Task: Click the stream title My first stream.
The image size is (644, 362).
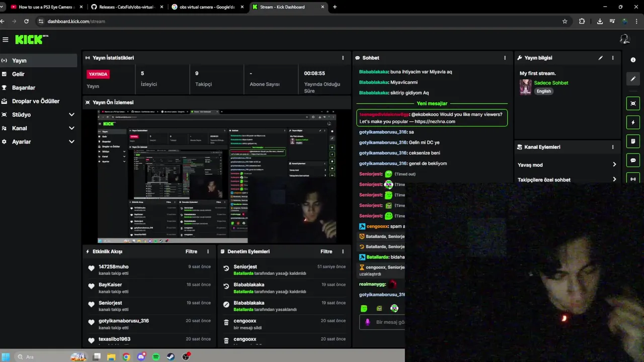Action: tap(537, 73)
